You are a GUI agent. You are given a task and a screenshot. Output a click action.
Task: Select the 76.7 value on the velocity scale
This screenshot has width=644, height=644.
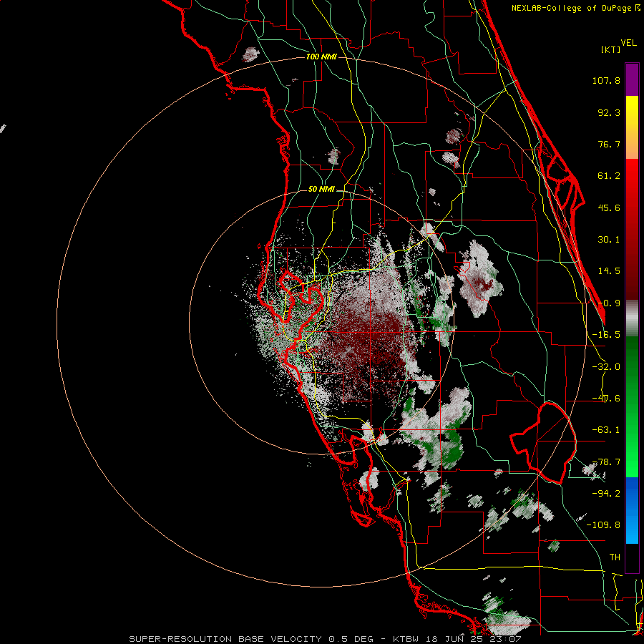point(609,144)
